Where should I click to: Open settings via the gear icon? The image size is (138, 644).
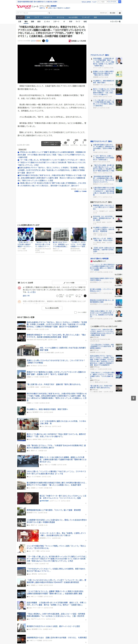pyautogui.click(x=120, y=13)
